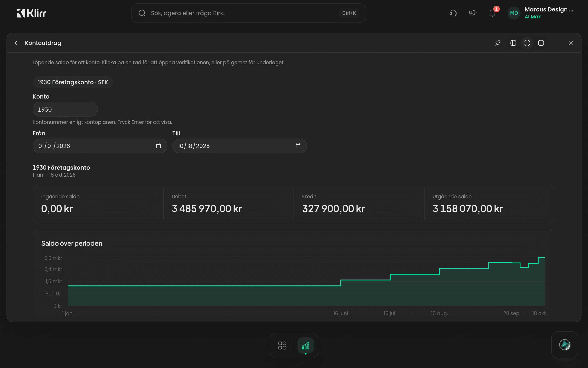The width and height of the screenshot is (588, 368).
Task: Pin the Kontoutdrag panel
Action: click(498, 43)
